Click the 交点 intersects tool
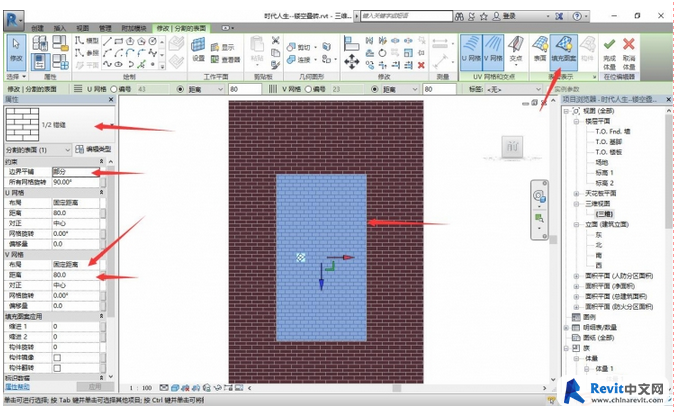The height and width of the screenshot is (412, 674). coord(515,49)
